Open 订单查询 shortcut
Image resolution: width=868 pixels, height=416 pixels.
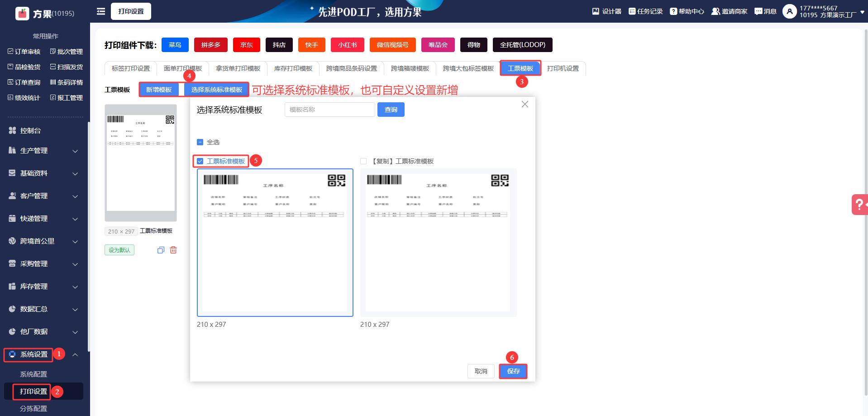click(x=24, y=82)
